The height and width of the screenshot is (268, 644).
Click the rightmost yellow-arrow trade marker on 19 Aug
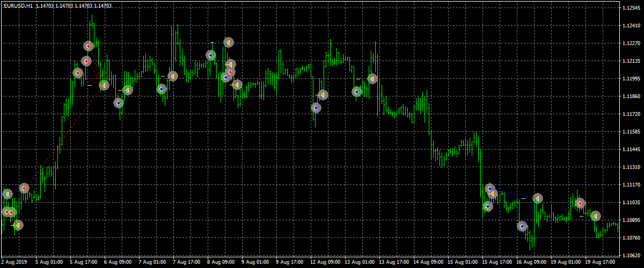[x=595, y=216]
